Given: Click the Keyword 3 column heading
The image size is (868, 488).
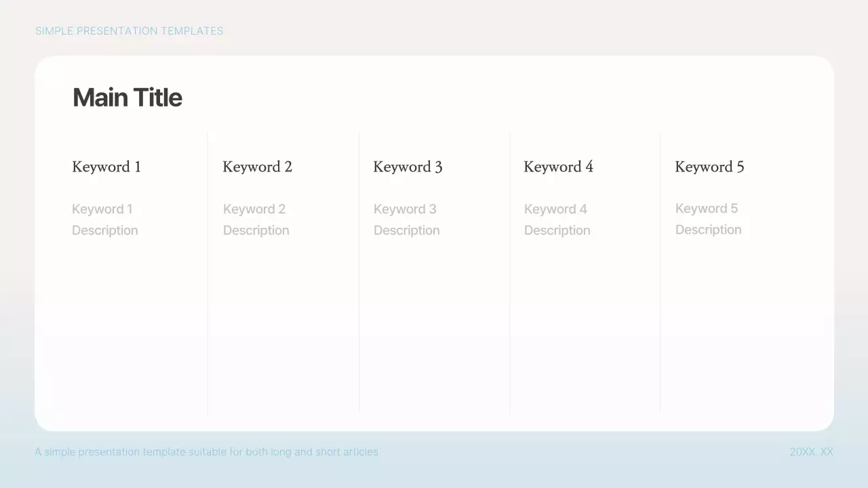Looking at the screenshot, I should click(x=408, y=167).
